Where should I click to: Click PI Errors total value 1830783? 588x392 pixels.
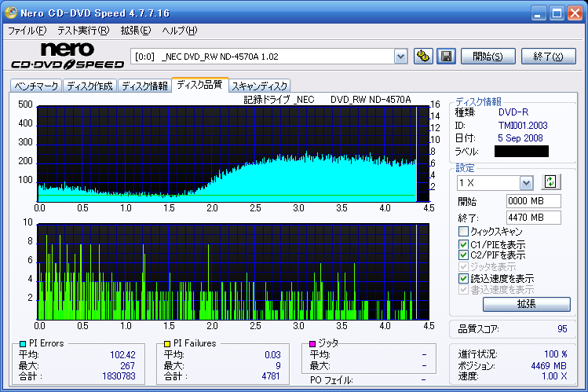click(119, 376)
